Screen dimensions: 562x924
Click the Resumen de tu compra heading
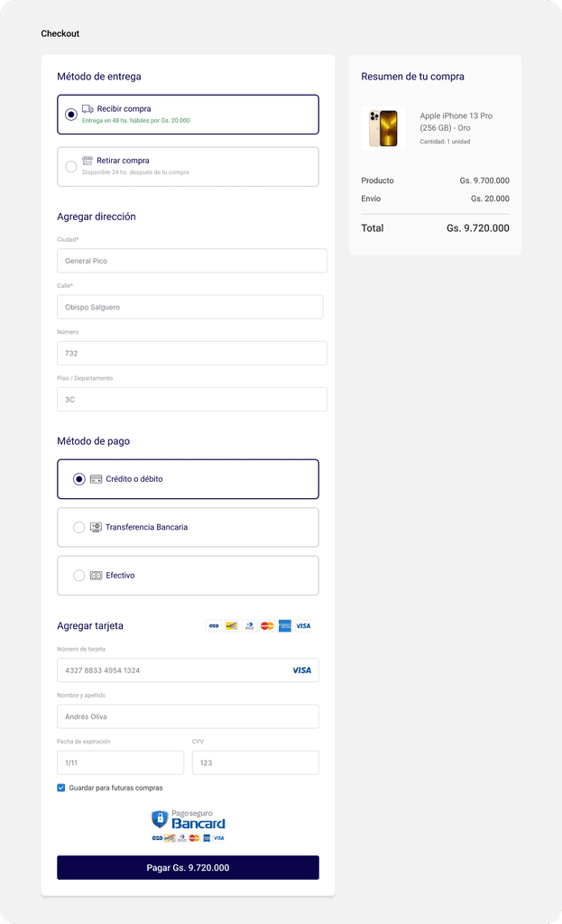412,77
